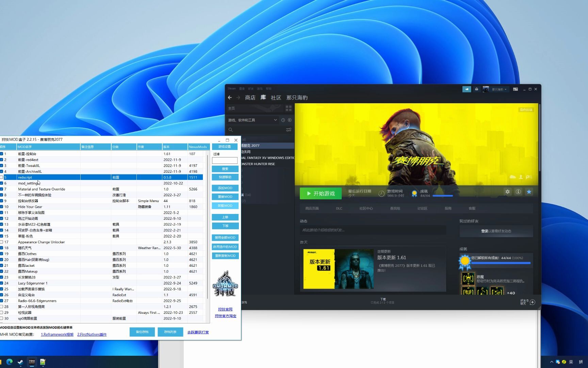The width and height of the screenshot is (588, 368).
Task: Enable the redscript mod checkbox
Action: (2, 177)
